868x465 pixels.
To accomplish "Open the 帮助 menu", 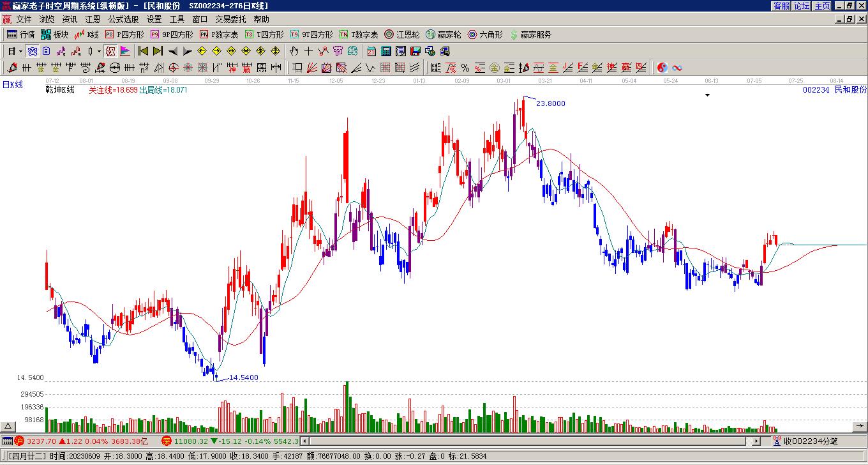I will tap(261, 19).
